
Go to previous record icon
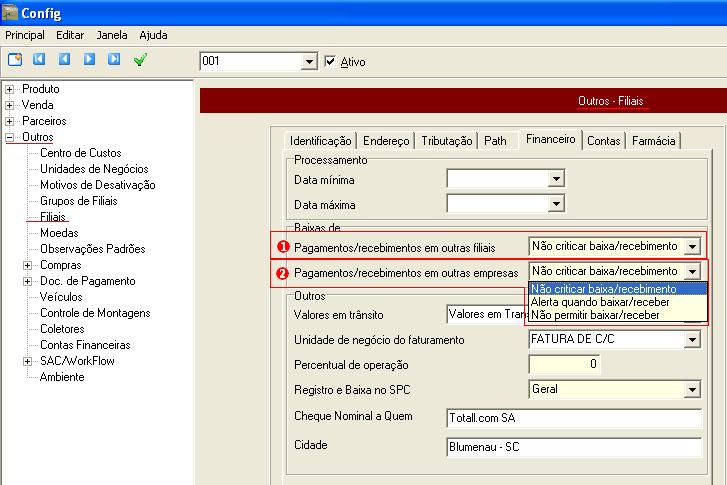point(64,59)
